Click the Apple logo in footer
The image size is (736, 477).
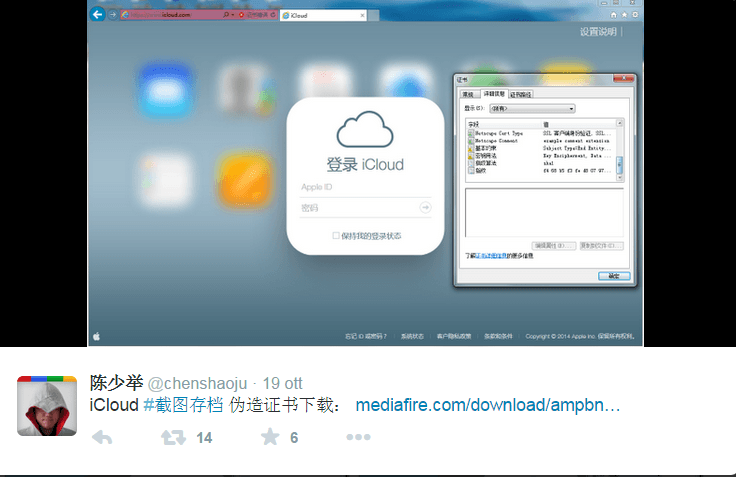point(97,336)
